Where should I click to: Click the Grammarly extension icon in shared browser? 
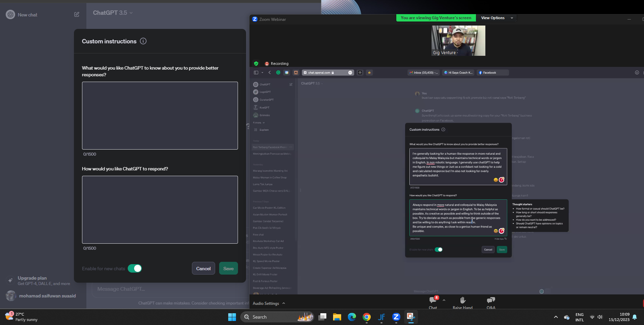click(278, 73)
